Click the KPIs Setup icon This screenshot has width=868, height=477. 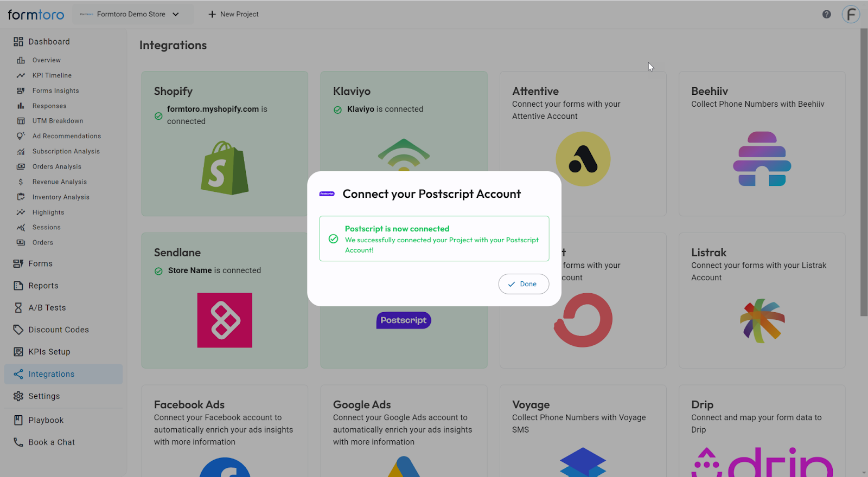pyautogui.click(x=18, y=352)
